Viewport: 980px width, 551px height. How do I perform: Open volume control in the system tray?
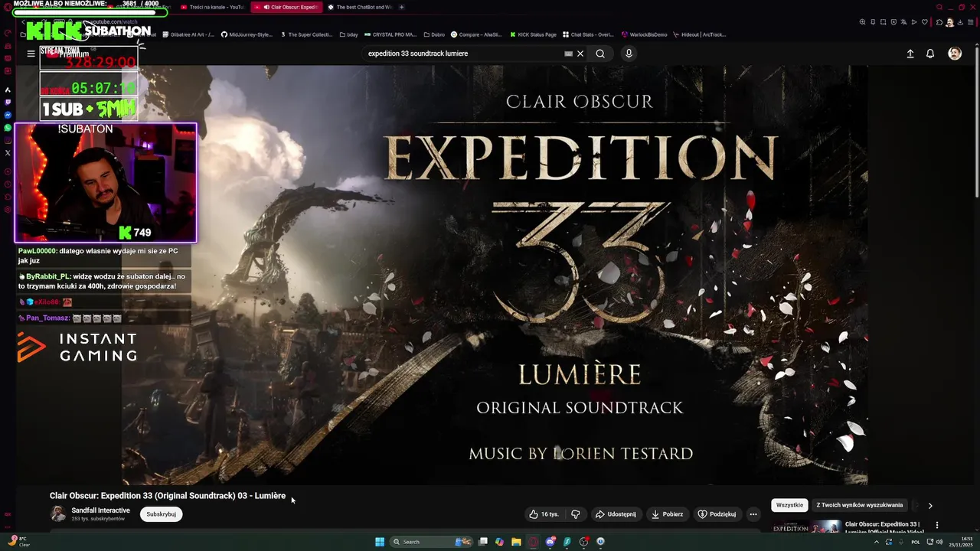click(x=940, y=542)
